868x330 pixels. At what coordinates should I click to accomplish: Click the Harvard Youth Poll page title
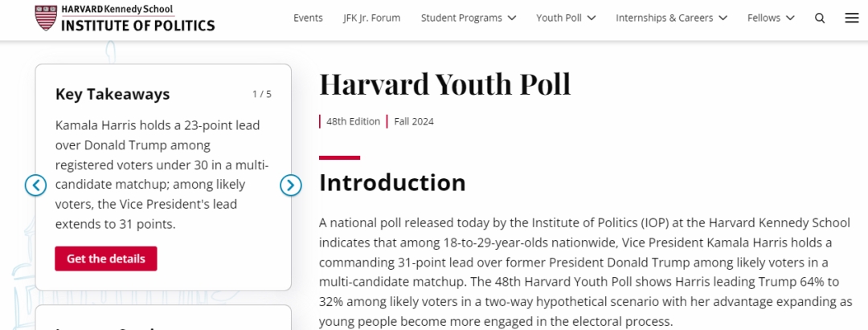click(x=445, y=84)
